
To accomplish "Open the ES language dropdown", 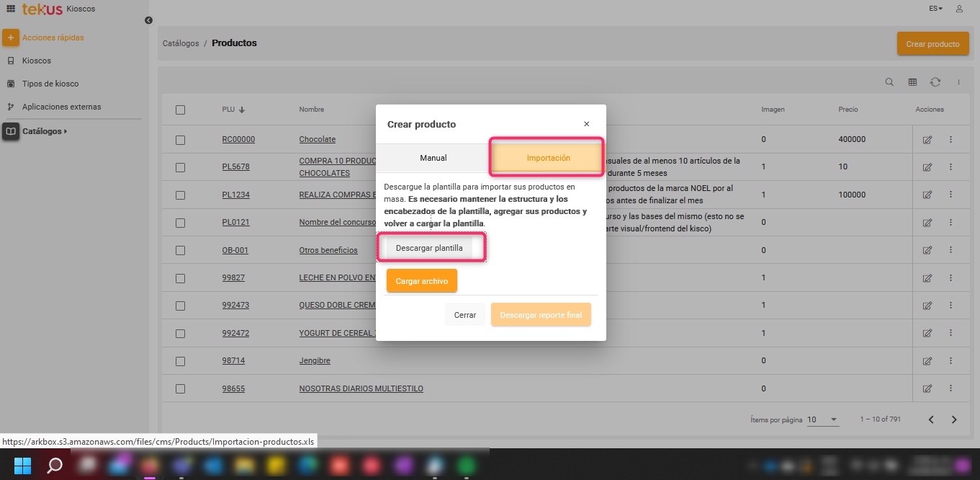I will pyautogui.click(x=935, y=9).
